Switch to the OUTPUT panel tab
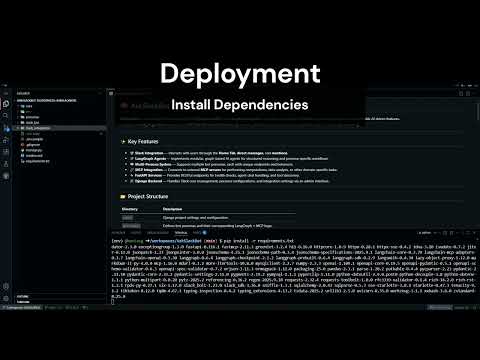This screenshot has height=360, width=480. click(136, 233)
